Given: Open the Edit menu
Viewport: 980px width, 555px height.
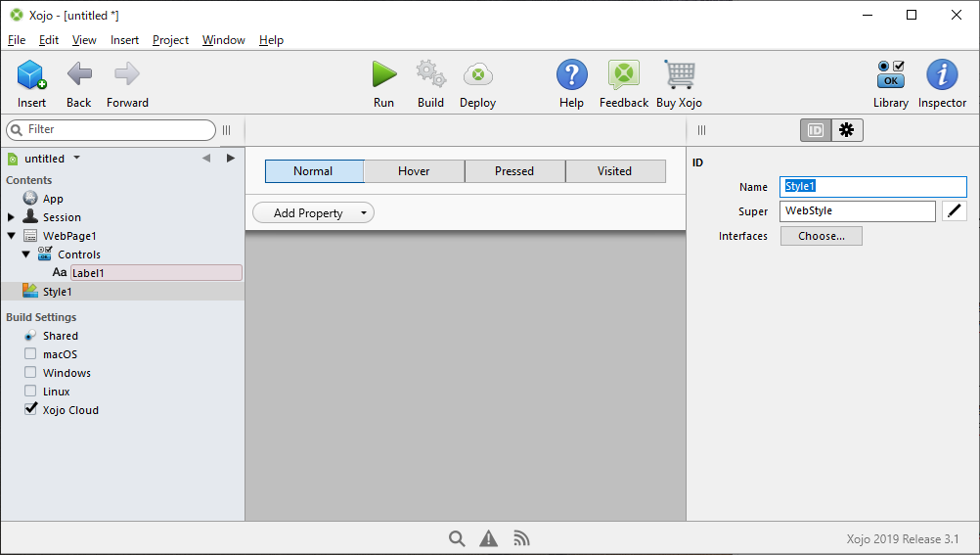Looking at the screenshot, I should (x=49, y=40).
